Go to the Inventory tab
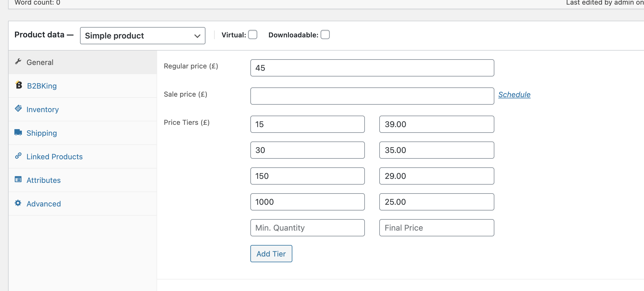 83,110
